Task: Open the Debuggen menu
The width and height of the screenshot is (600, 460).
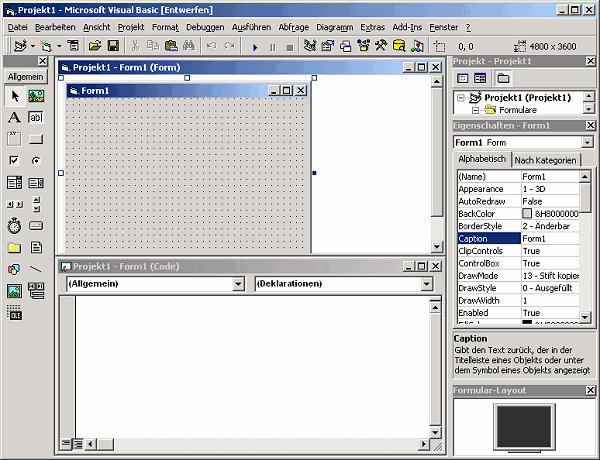Action: coord(205,27)
